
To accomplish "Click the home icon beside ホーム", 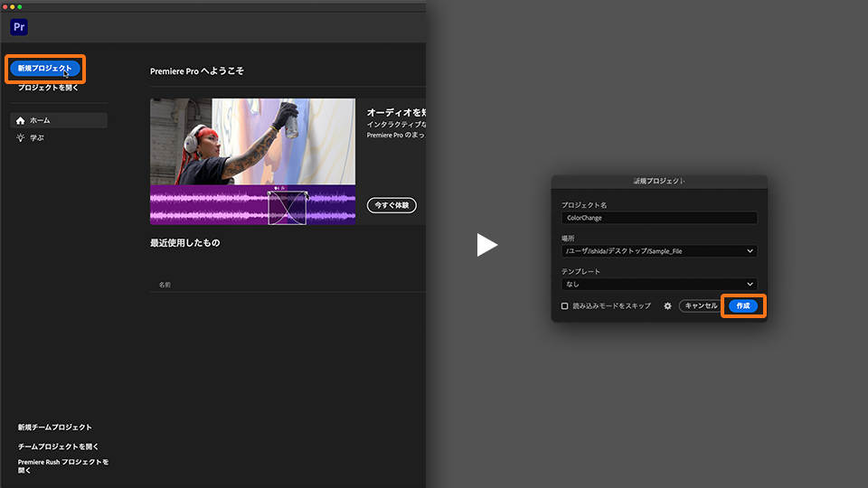I will 21,120.
